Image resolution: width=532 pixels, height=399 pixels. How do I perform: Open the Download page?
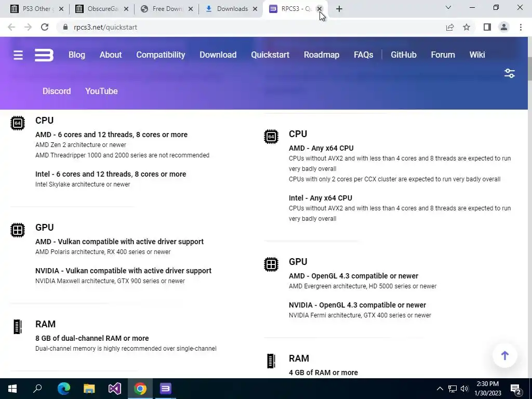218,55
